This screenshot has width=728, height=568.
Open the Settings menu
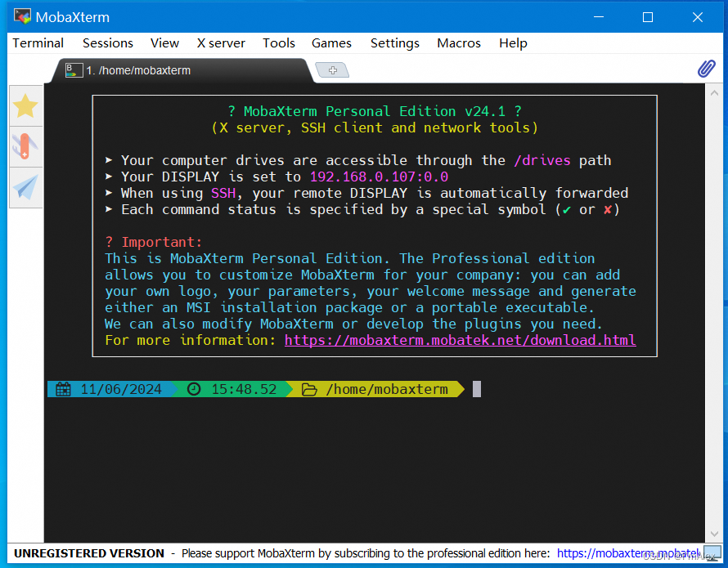(x=394, y=43)
